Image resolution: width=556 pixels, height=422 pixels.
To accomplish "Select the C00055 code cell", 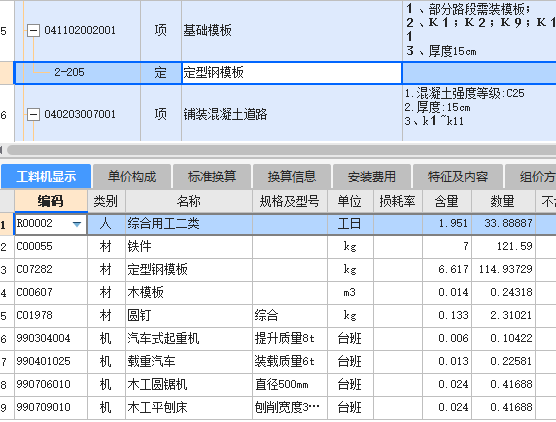I will (x=51, y=246).
